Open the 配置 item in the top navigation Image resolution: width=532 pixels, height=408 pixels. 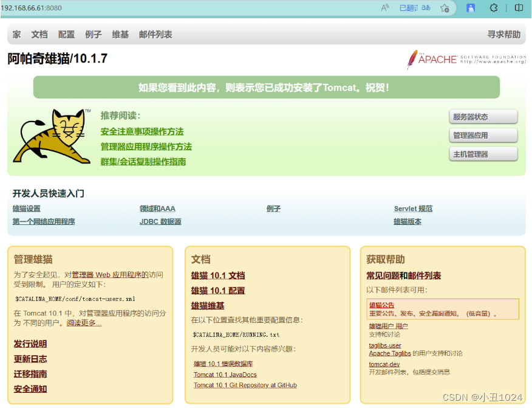(66, 35)
